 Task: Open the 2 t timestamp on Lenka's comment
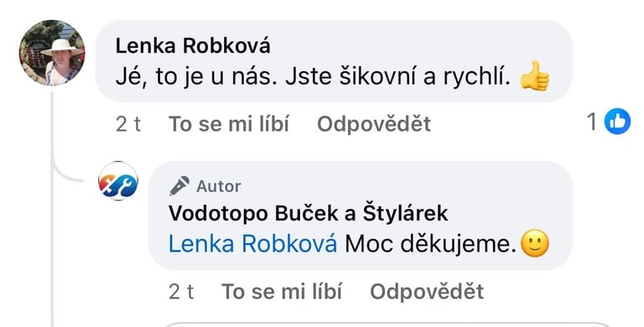tap(128, 123)
